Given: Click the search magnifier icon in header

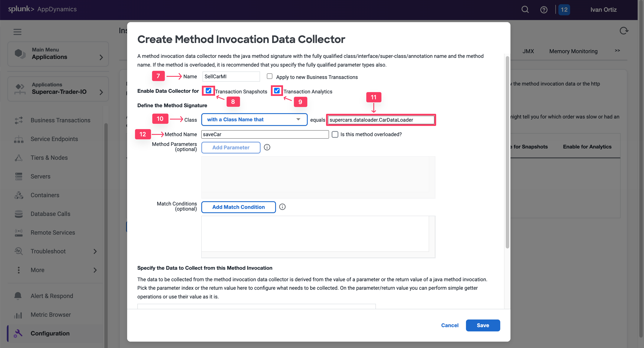Looking at the screenshot, I should click(525, 10).
